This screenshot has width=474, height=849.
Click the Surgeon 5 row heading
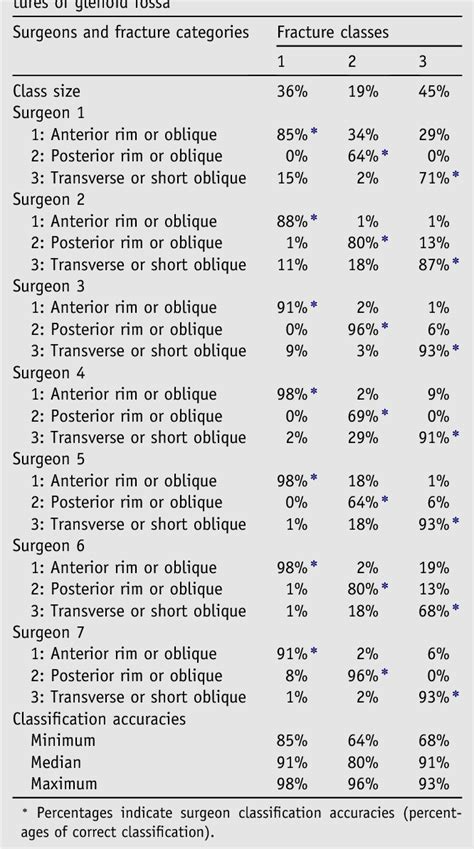coord(49,459)
